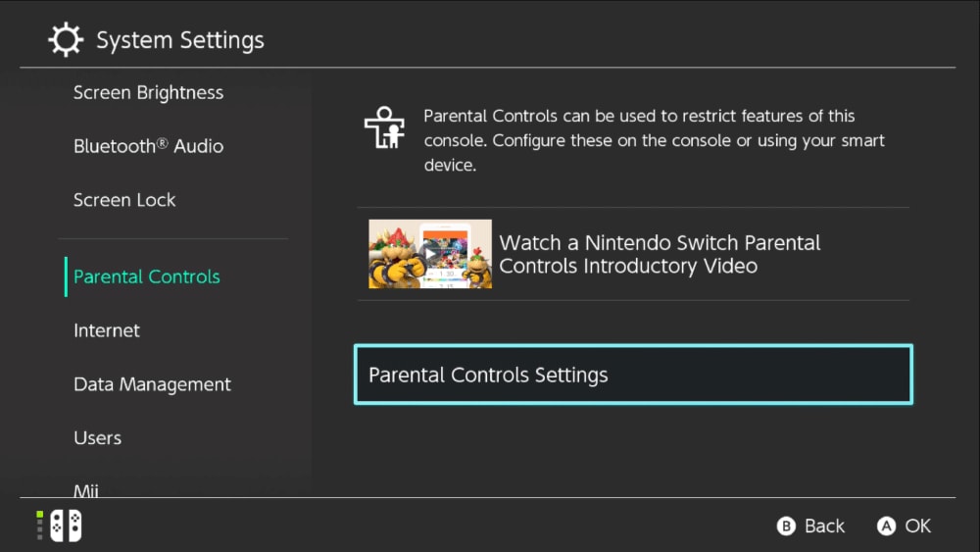Click the circled A button icon
The width and height of the screenshot is (980, 552).
[886, 527]
